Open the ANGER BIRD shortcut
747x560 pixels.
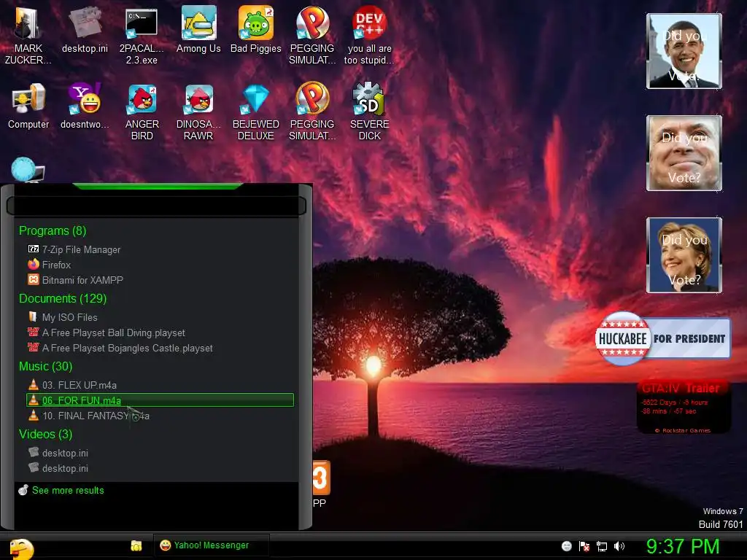142,112
